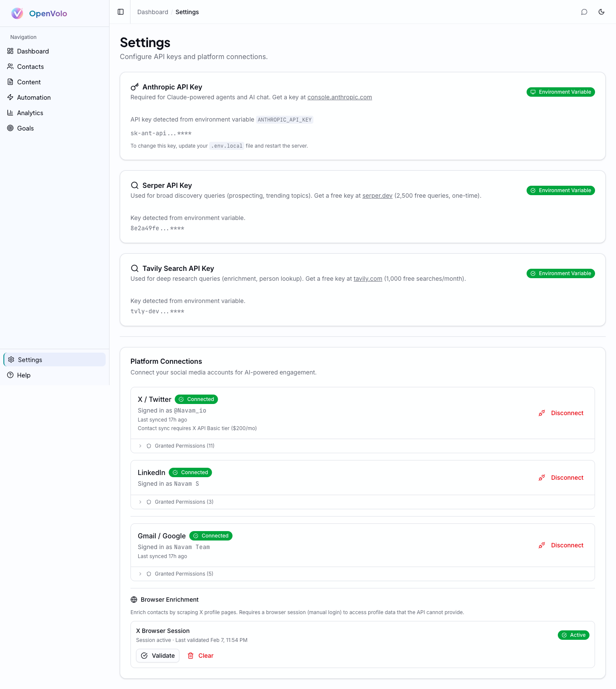
Task: Click the key icon beside Anthropic API Key
Action: tap(135, 87)
